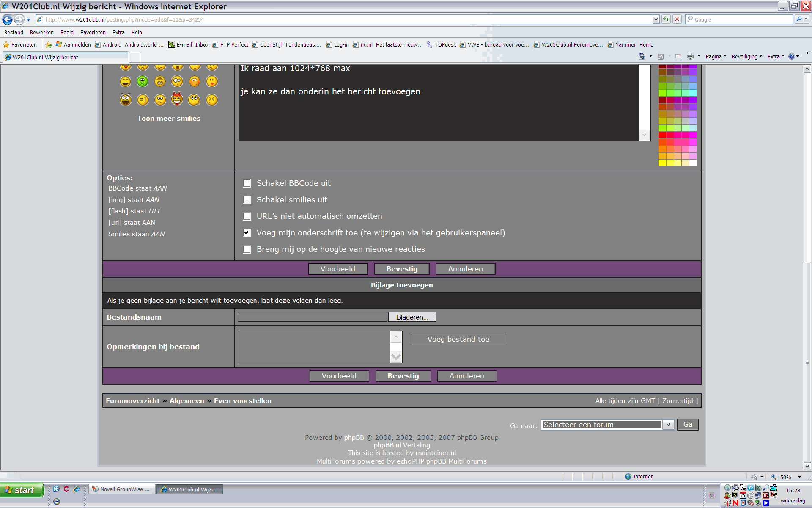
Task: Open the Bewerken menu
Action: pyautogui.click(x=42, y=32)
